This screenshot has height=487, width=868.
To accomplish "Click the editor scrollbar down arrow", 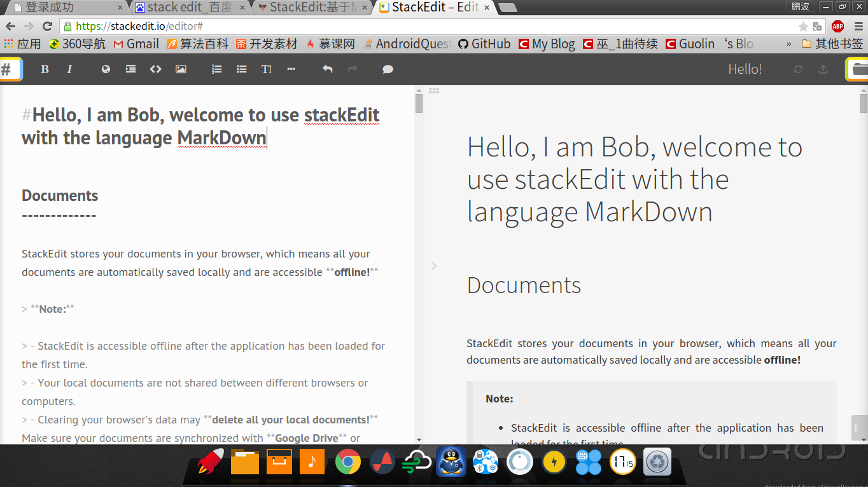I will coord(419,439).
